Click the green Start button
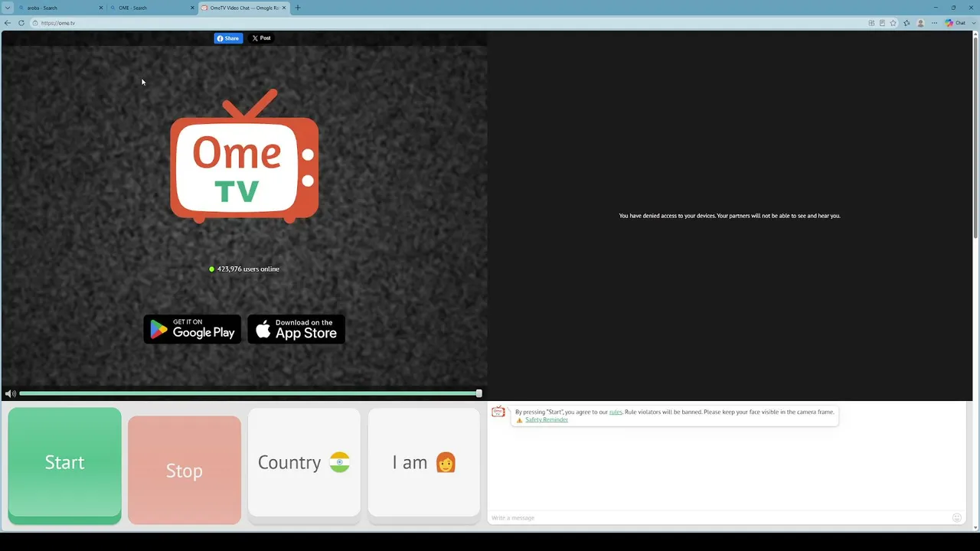The height and width of the screenshot is (551, 980). 64,465
